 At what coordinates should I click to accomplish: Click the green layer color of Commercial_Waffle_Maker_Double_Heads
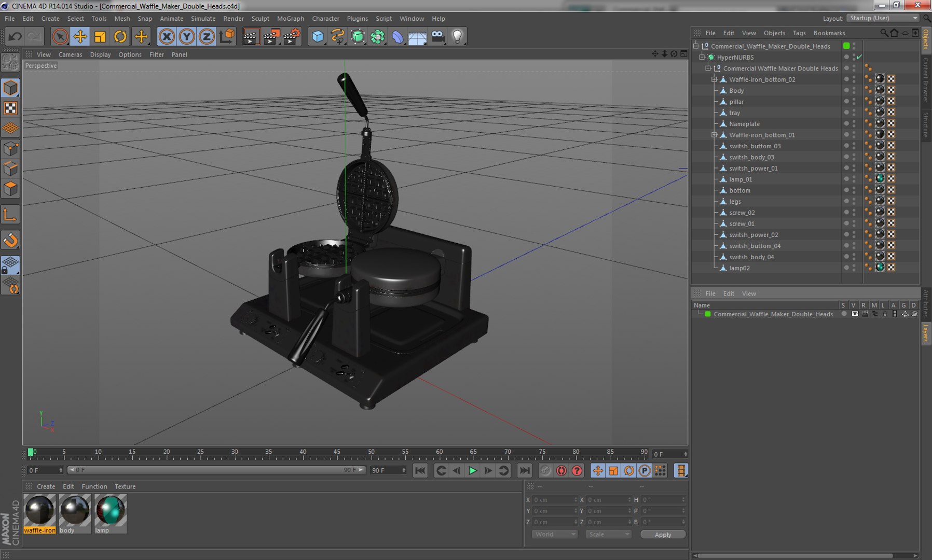click(x=707, y=314)
